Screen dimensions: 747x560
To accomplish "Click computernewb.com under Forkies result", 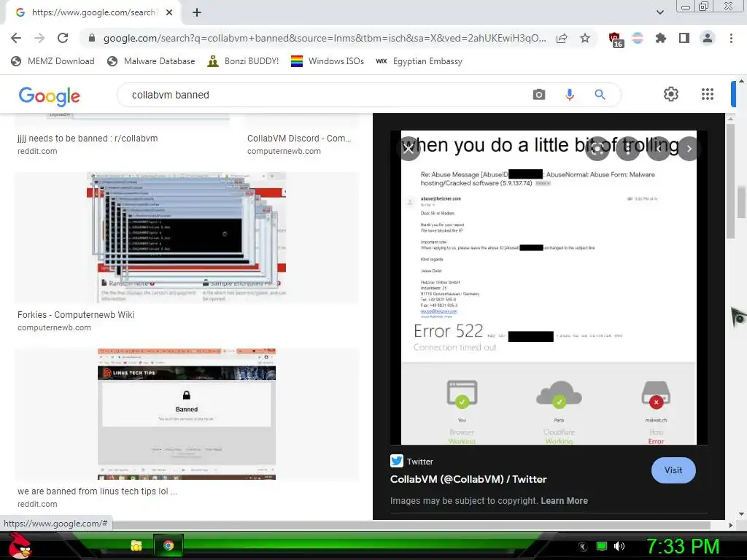I will click(54, 327).
